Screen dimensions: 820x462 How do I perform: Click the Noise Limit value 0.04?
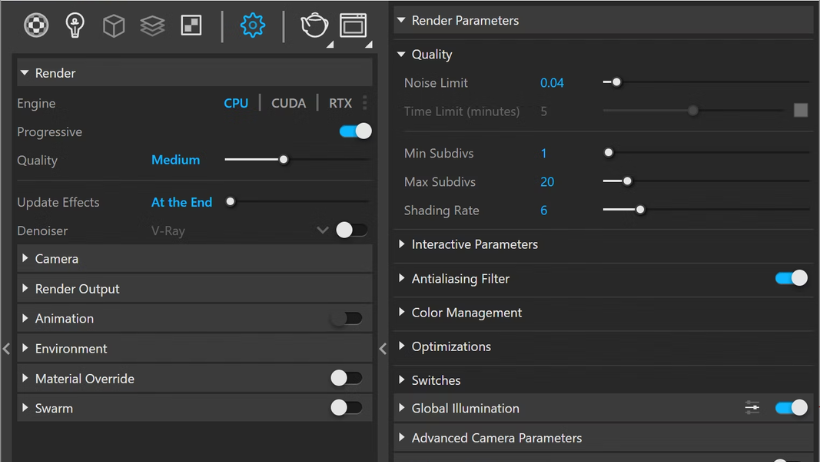(552, 83)
